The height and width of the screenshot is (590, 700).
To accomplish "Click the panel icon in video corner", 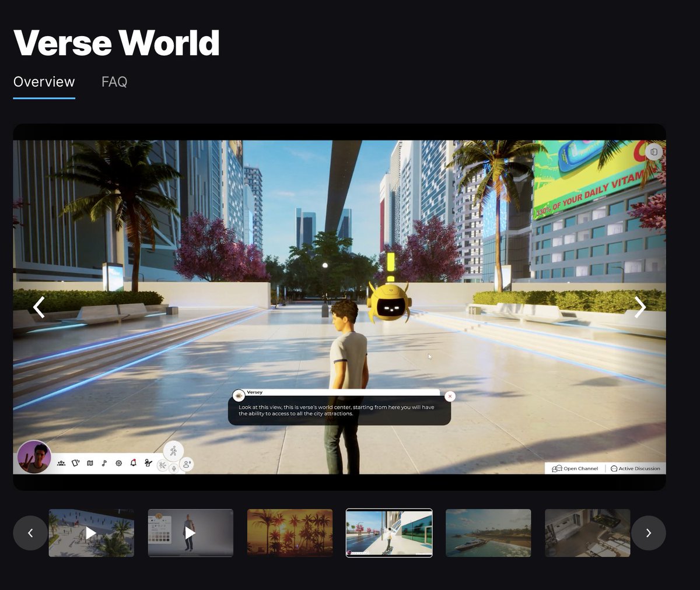I will pos(654,152).
